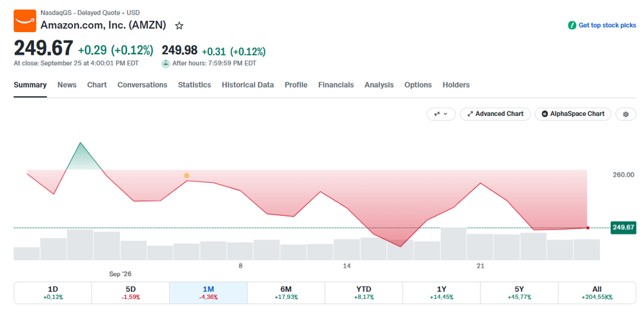View the Profile tab

[296, 85]
